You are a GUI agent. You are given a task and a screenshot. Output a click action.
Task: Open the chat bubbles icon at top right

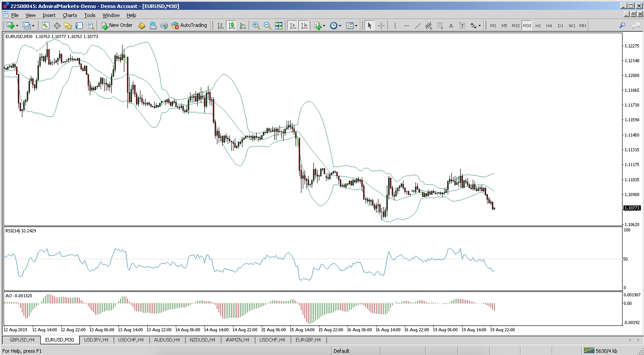click(636, 26)
